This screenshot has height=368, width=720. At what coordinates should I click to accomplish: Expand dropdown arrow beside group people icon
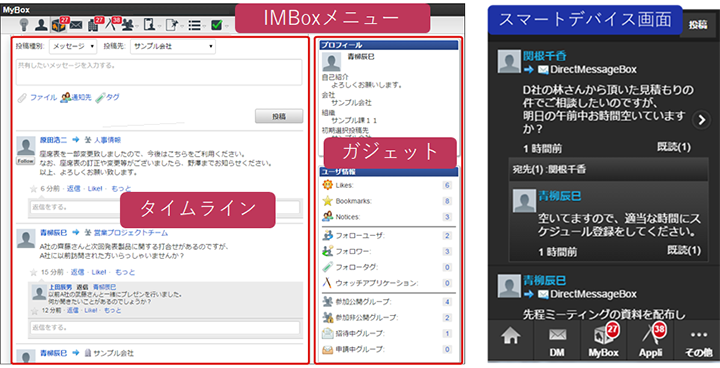(x=137, y=26)
